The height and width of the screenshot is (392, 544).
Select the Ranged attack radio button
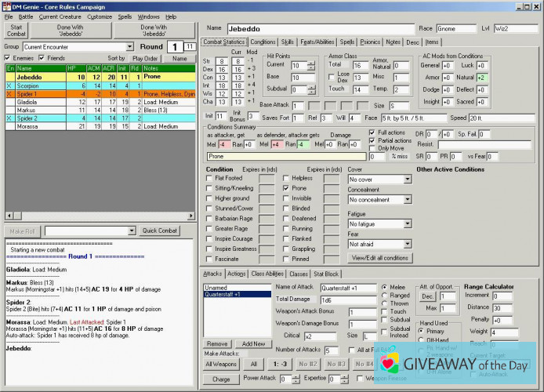point(383,295)
